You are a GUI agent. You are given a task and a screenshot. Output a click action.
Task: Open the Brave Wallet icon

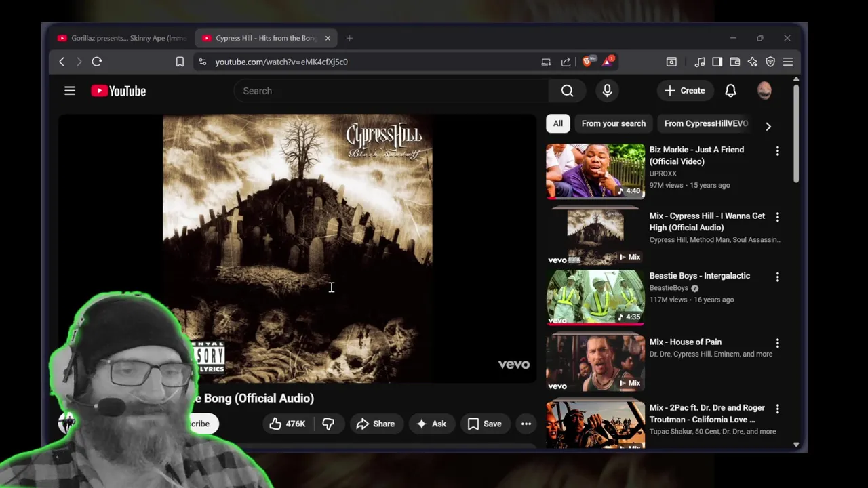pos(734,62)
